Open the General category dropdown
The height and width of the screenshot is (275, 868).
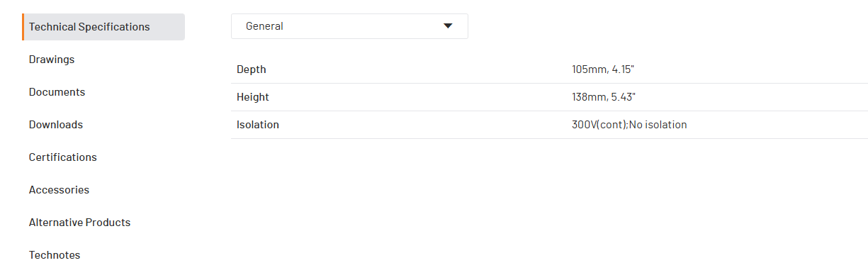pos(349,26)
